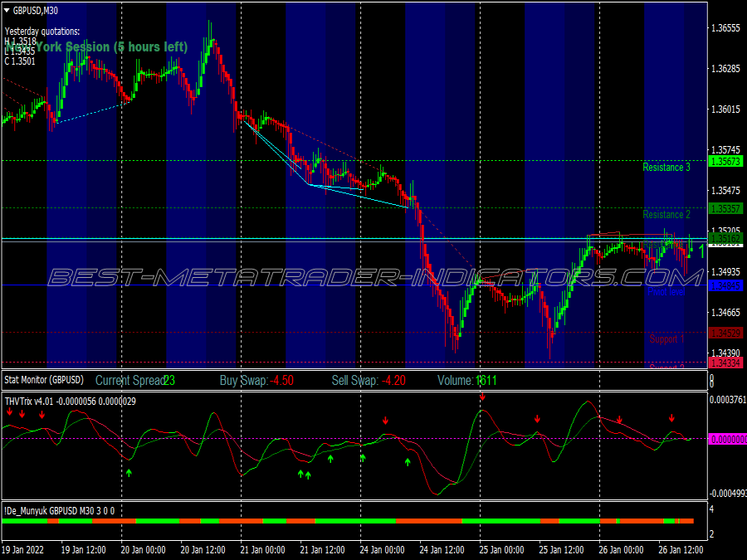Select the 'Yesterday quotations:' label
747x560 pixels.
tap(42, 32)
